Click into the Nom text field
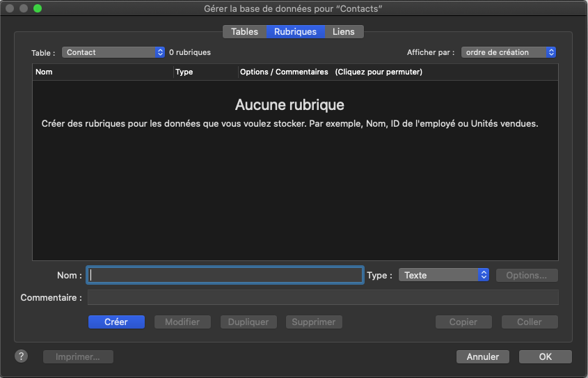 click(225, 275)
